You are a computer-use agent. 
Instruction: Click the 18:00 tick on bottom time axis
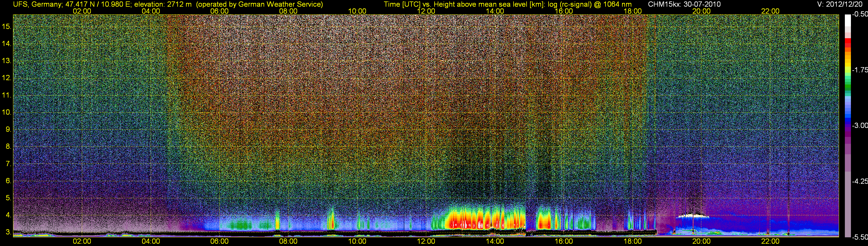click(632, 241)
